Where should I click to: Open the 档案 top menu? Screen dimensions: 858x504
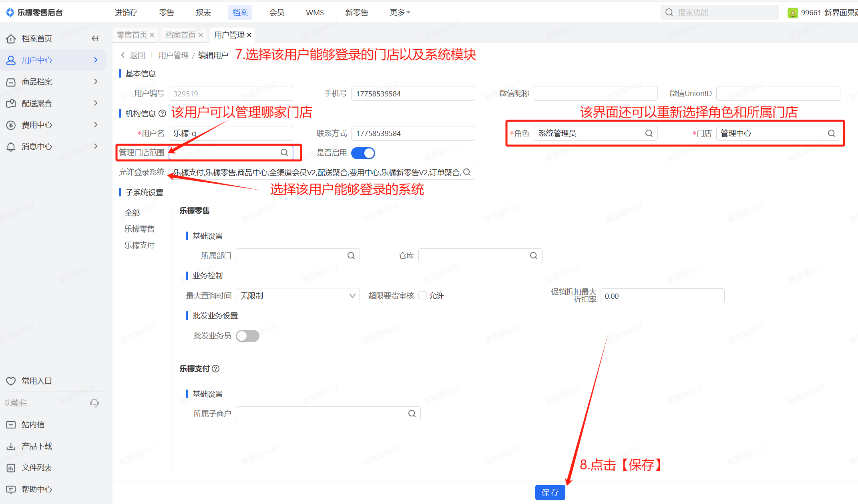pos(240,12)
